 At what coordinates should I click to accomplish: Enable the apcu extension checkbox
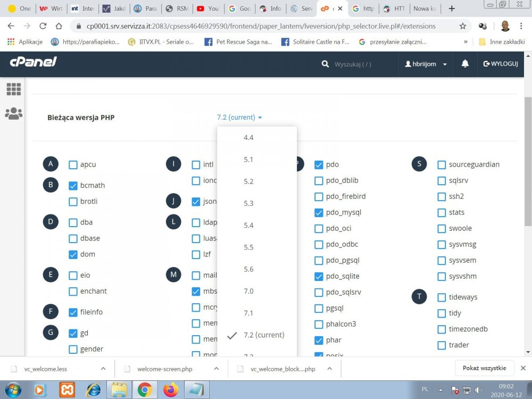click(x=73, y=165)
